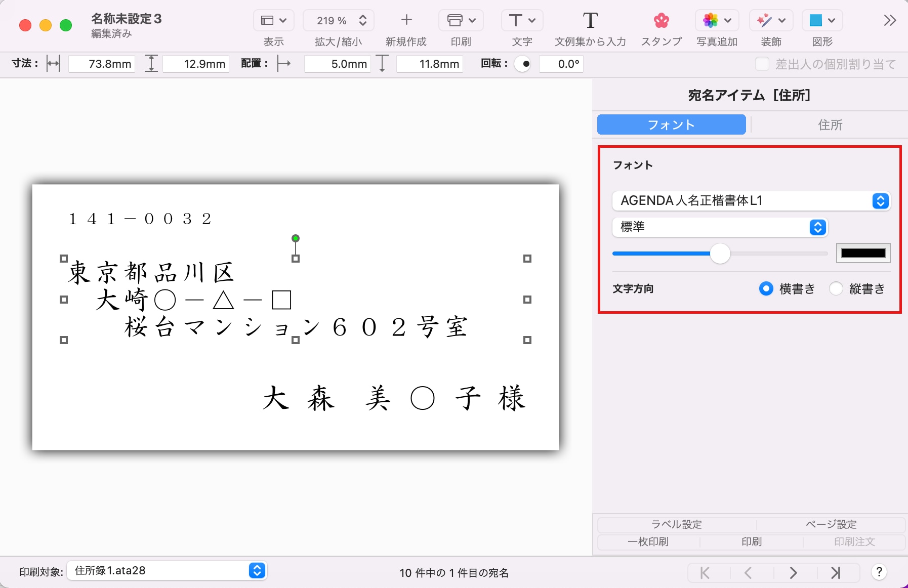Select the postal code 141-0032 text
Screen dimensions: 908x588
[140, 219]
